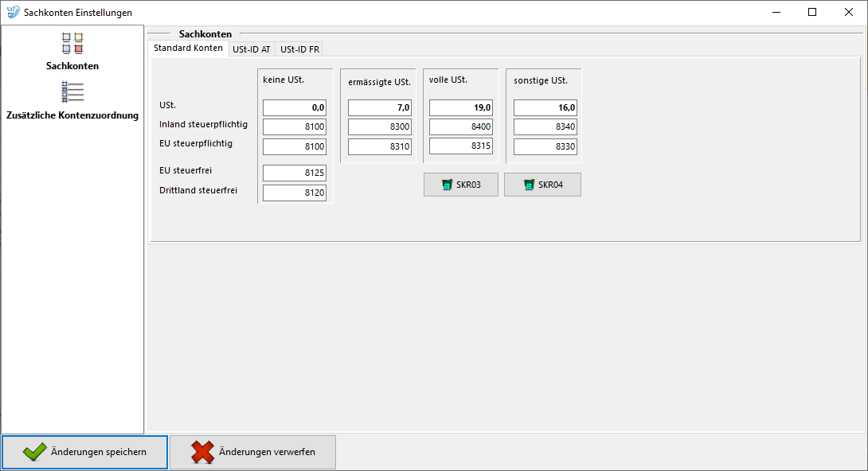The image size is (868, 471).
Task: Click EU steuerfrei account field 8125
Action: [295, 173]
